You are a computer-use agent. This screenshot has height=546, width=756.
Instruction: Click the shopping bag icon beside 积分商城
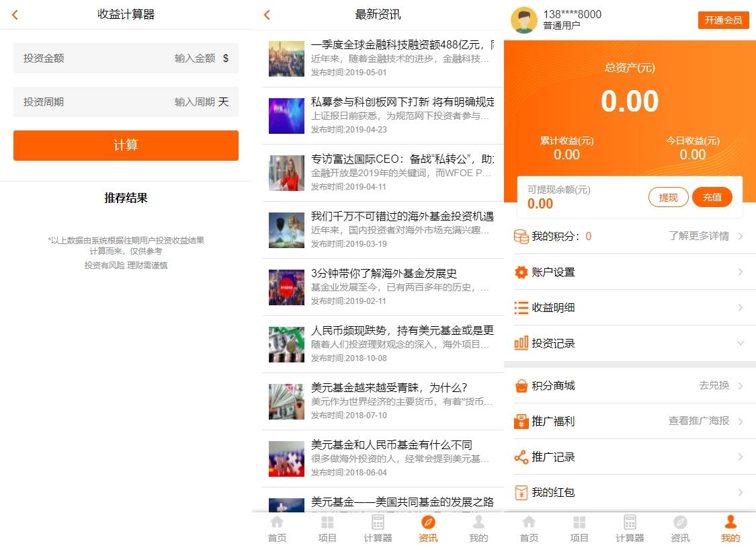[521, 386]
